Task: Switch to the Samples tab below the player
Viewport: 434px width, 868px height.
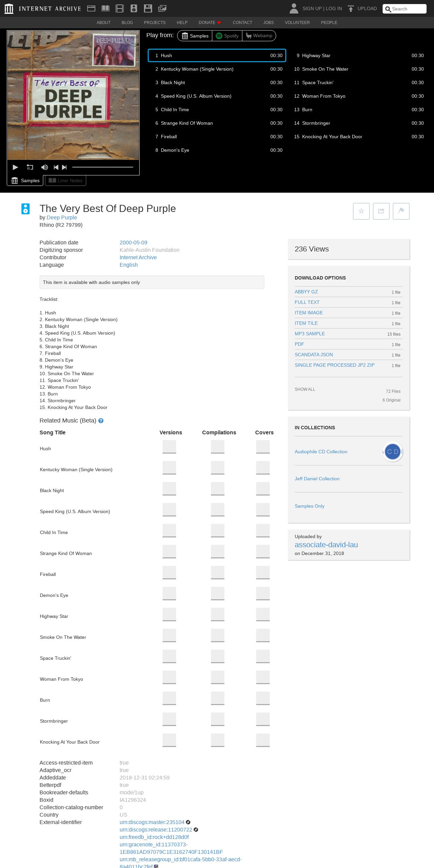Action: tap(25, 180)
